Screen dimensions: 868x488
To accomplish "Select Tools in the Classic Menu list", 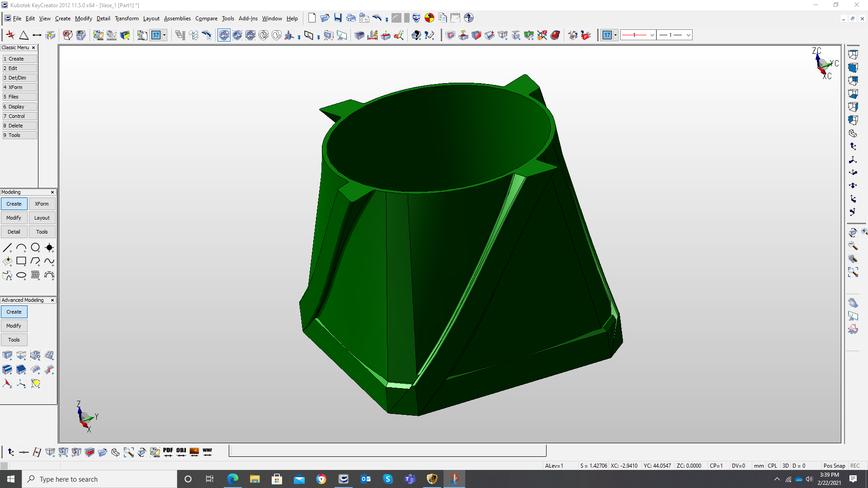I will [19, 135].
